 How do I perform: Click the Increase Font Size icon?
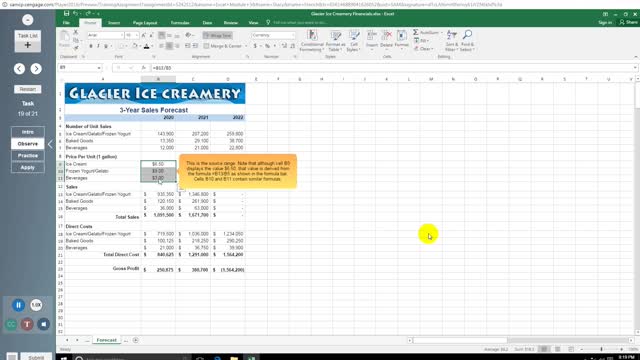[x=144, y=36]
